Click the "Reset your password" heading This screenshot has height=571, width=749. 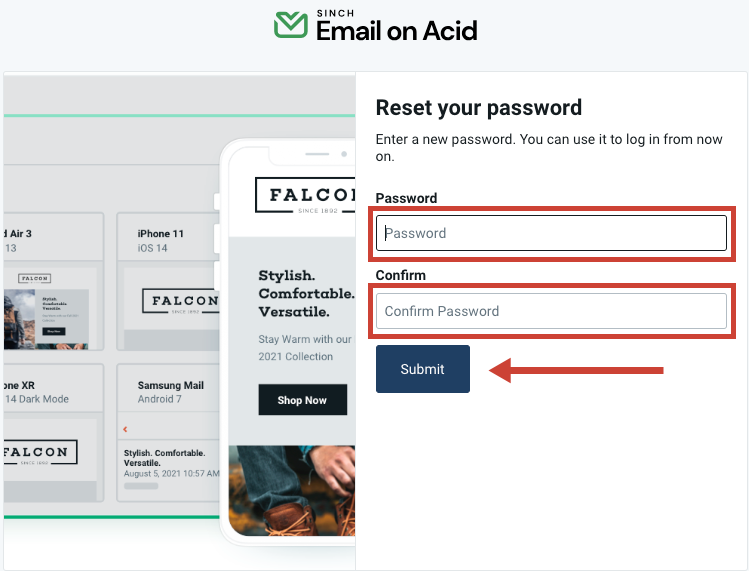click(478, 108)
